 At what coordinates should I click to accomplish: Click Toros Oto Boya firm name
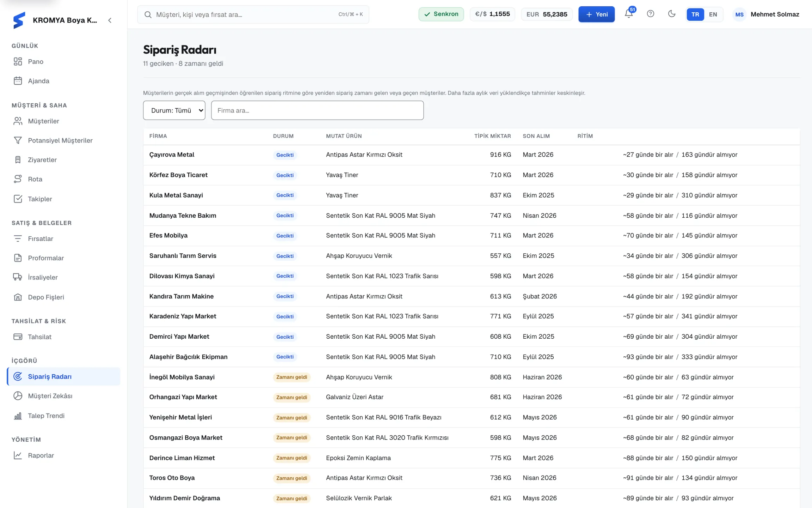click(172, 478)
